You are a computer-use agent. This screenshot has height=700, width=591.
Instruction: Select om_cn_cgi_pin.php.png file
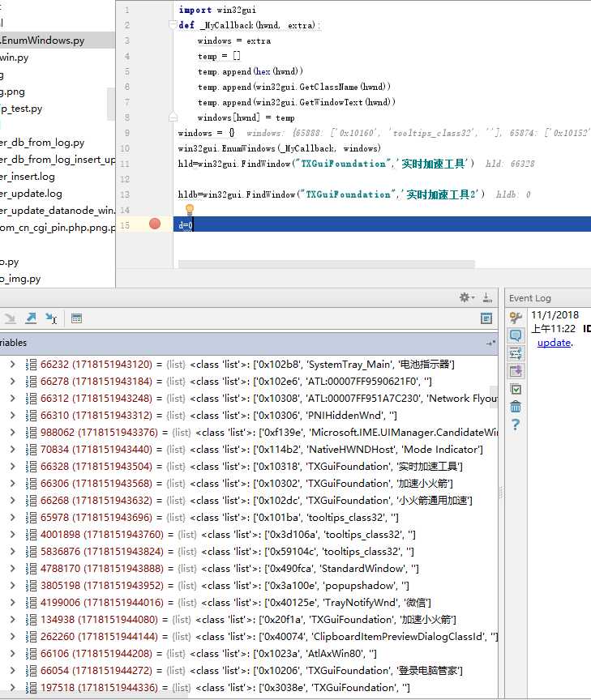click(x=58, y=227)
